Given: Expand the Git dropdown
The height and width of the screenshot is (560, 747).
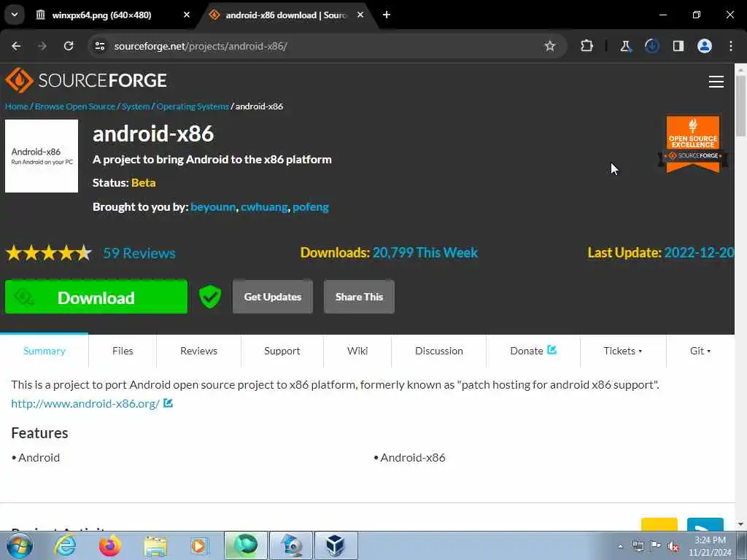Looking at the screenshot, I should [x=700, y=351].
